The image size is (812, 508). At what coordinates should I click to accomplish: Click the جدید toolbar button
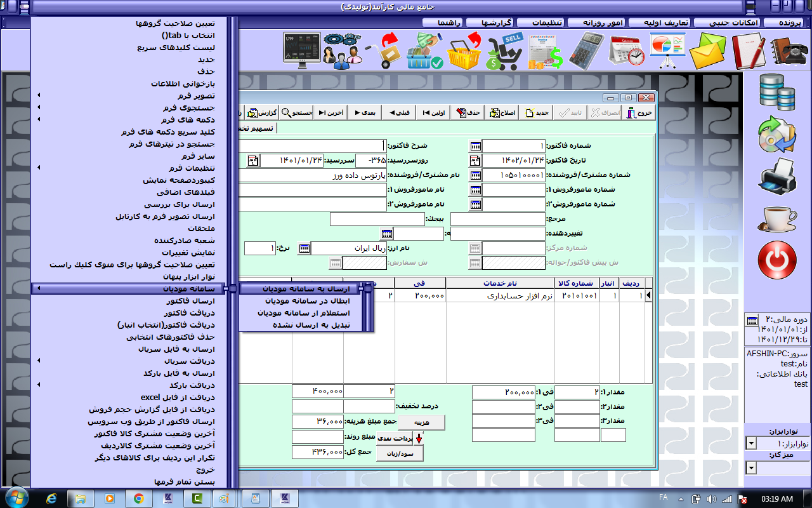point(537,112)
